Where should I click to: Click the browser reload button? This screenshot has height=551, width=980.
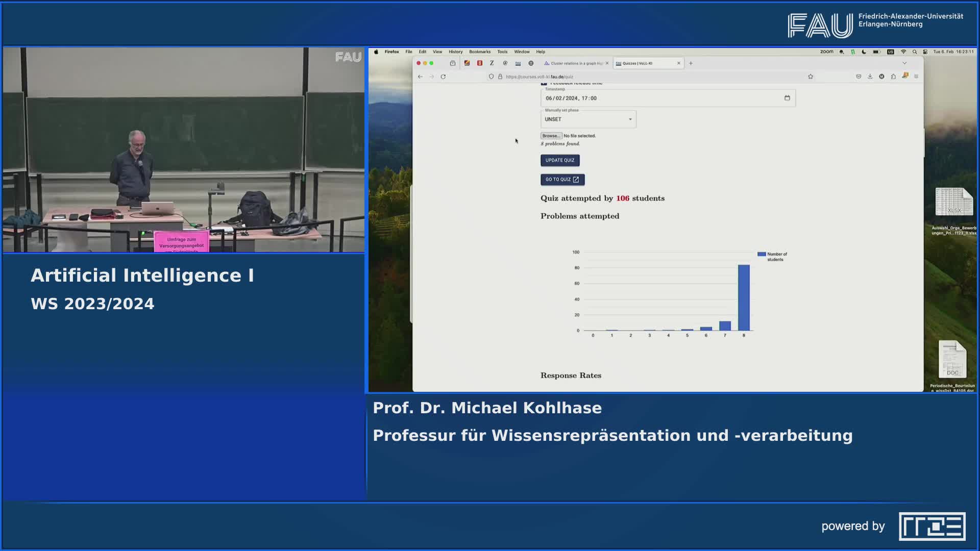pos(443,77)
